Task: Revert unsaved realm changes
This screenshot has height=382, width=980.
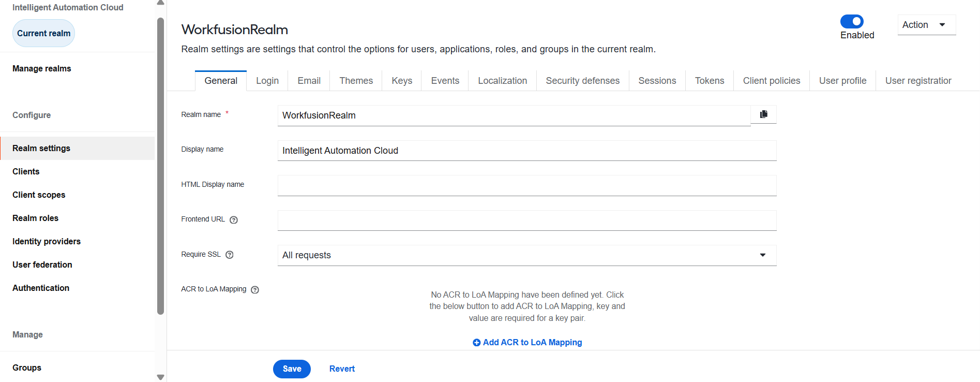Action: (342, 369)
